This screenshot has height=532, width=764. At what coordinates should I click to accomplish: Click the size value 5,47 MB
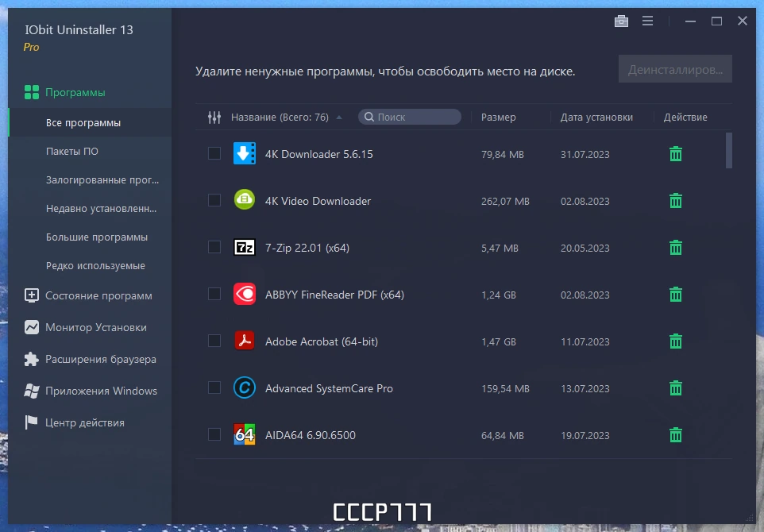coord(500,248)
